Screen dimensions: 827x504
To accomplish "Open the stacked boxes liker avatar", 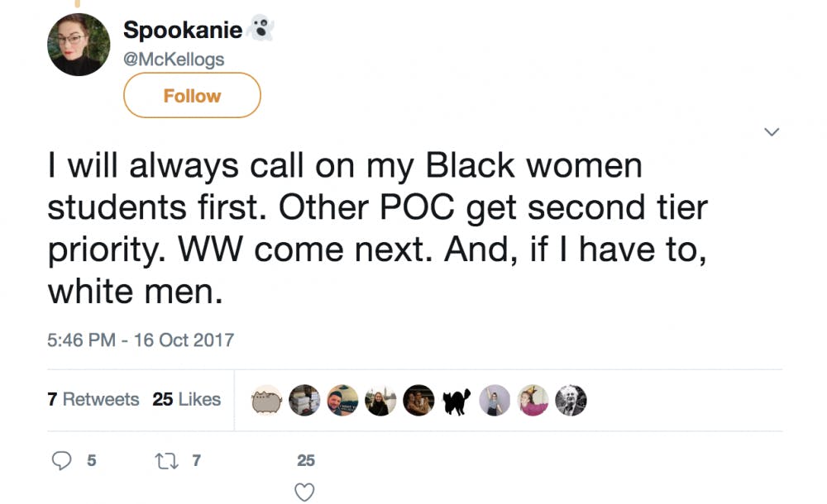I will click(305, 400).
